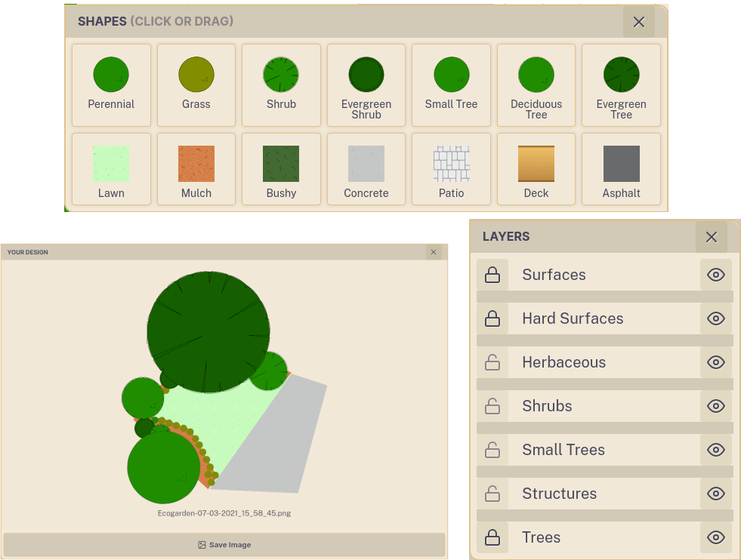Viewport: 741px width, 560px height.
Task: Select the Patio surface shape
Action: 451,168
